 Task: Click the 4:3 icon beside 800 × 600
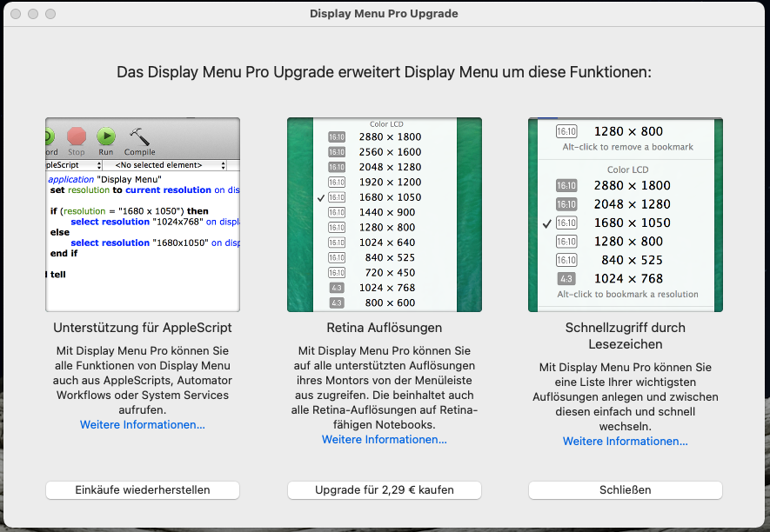coord(337,303)
